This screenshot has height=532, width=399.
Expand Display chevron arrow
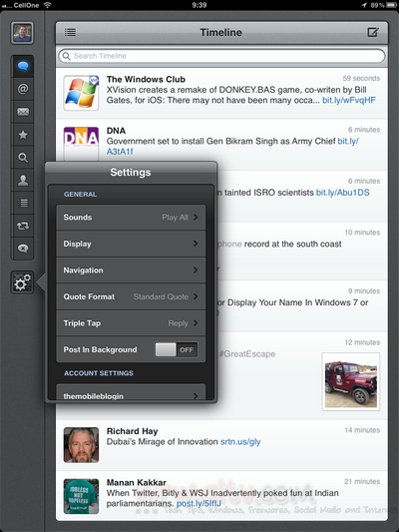pos(196,244)
